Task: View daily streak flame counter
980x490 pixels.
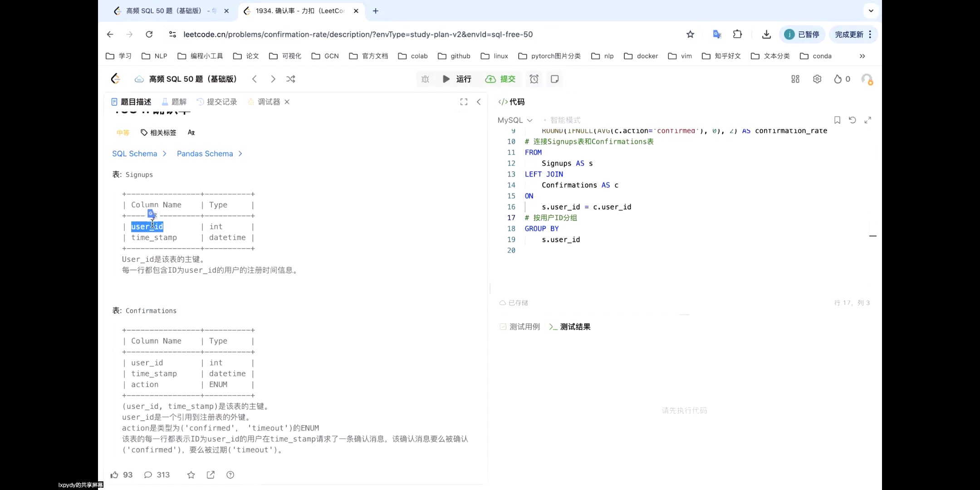Action: pyautogui.click(x=840, y=78)
